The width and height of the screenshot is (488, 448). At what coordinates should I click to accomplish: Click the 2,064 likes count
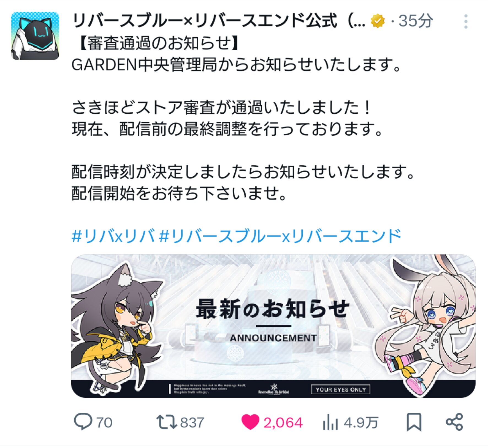283,422
